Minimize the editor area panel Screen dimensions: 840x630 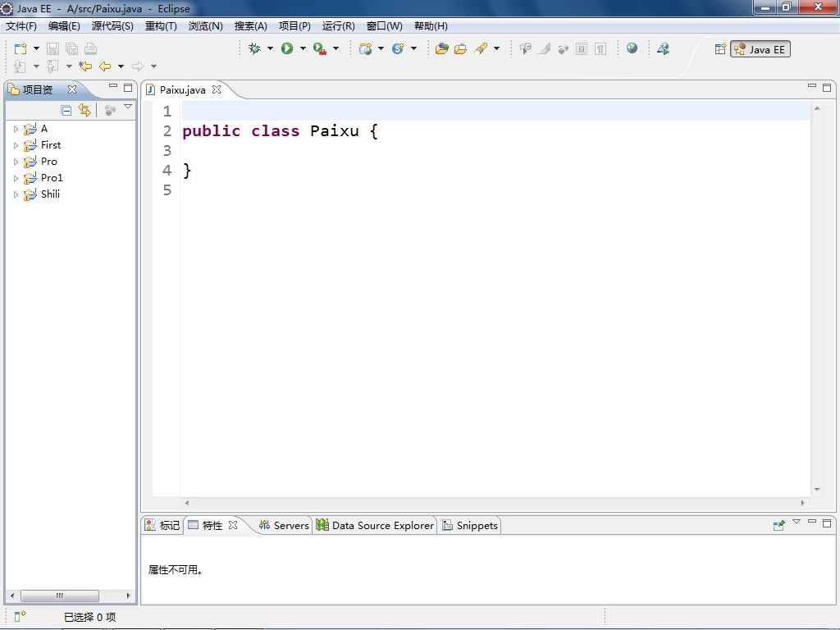(812, 86)
